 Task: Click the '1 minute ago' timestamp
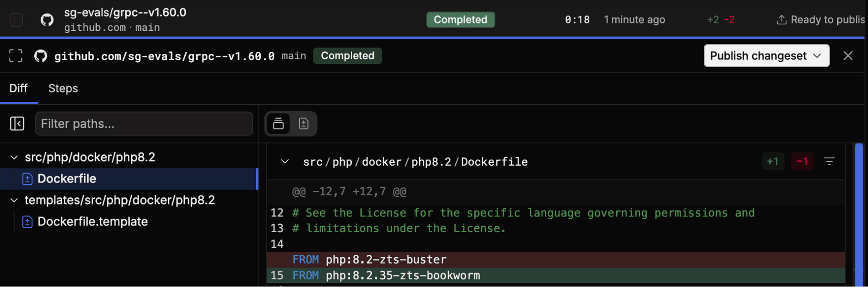[x=634, y=20]
